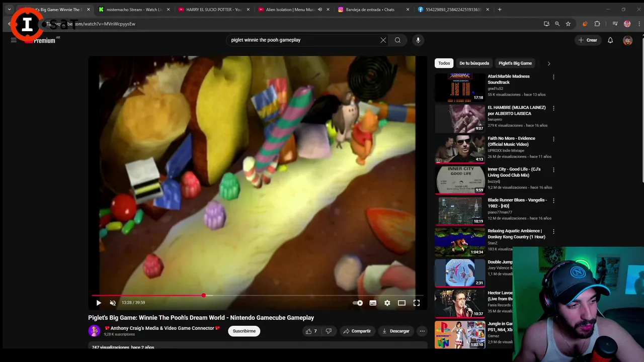Open the Double Jump video thumbnail
Image resolution: width=644 pixels, height=362 pixels.
pos(460,273)
